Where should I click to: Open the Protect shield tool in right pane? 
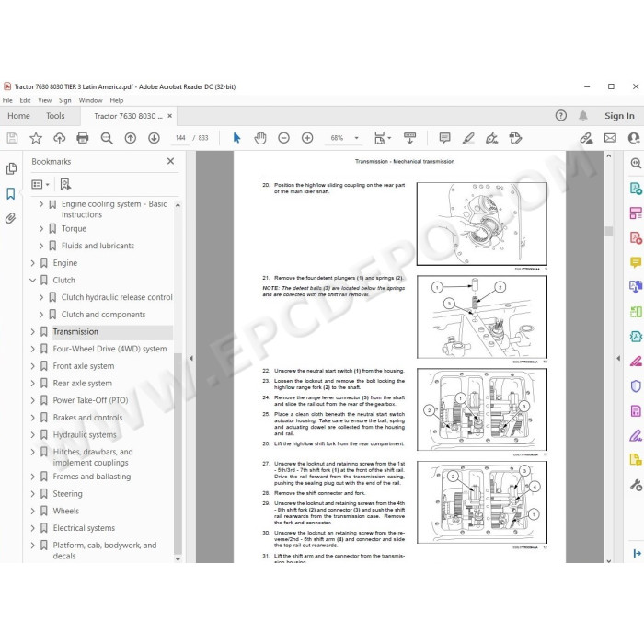(636, 386)
